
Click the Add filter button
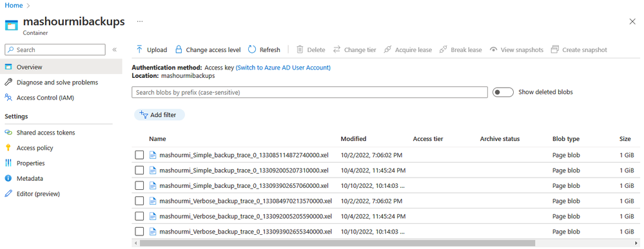tap(159, 115)
